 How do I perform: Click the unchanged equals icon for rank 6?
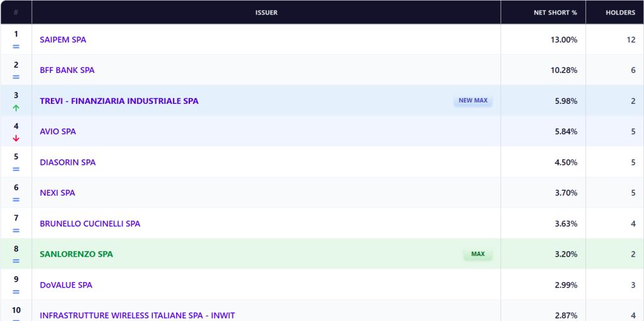(16, 200)
